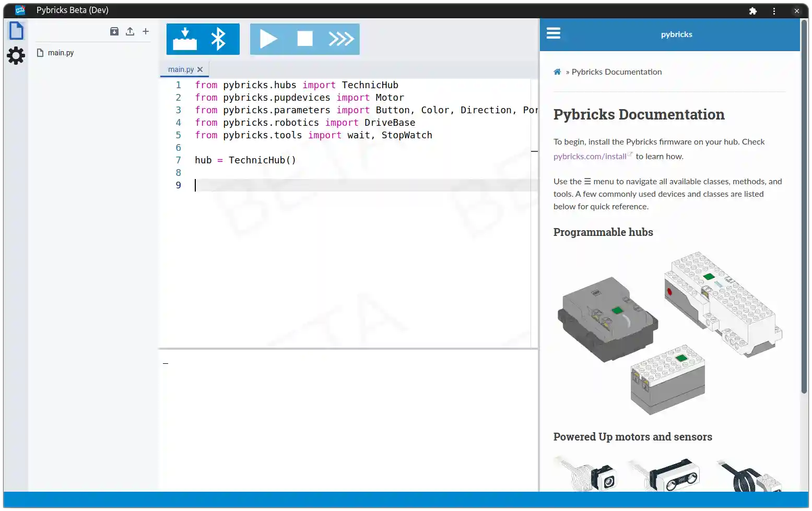Viewport: 812px width, 511px height.
Task: Click the Pybricks Documentation breadcrumb link
Action: [x=616, y=72]
